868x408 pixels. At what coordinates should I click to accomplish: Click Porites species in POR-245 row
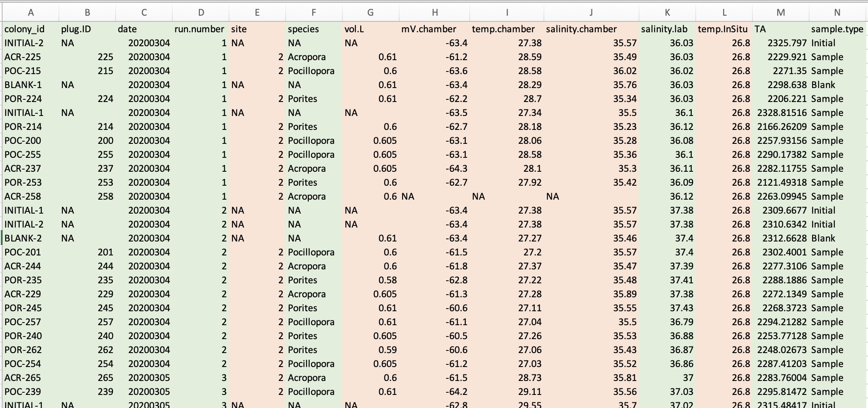point(314,308)
